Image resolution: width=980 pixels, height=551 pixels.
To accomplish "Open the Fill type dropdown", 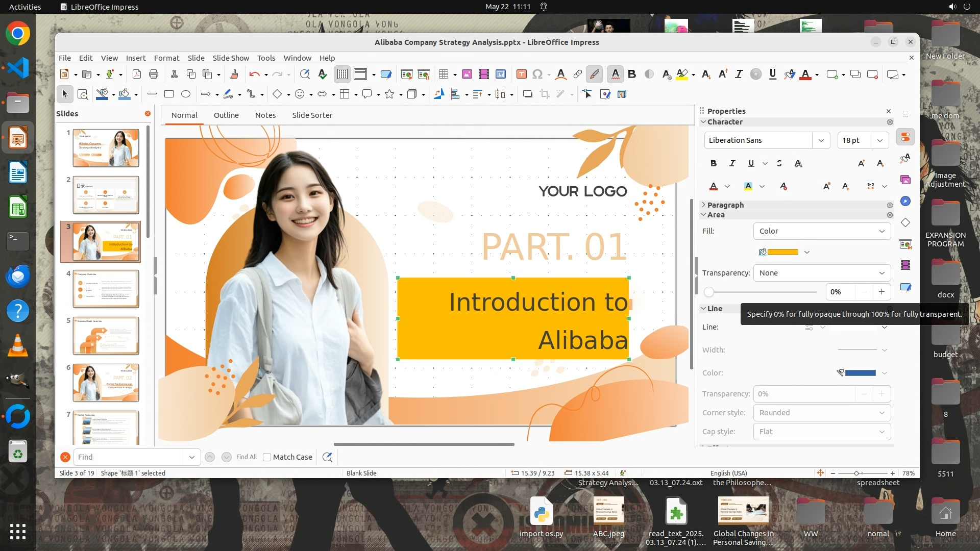I will tap(822, 231).
